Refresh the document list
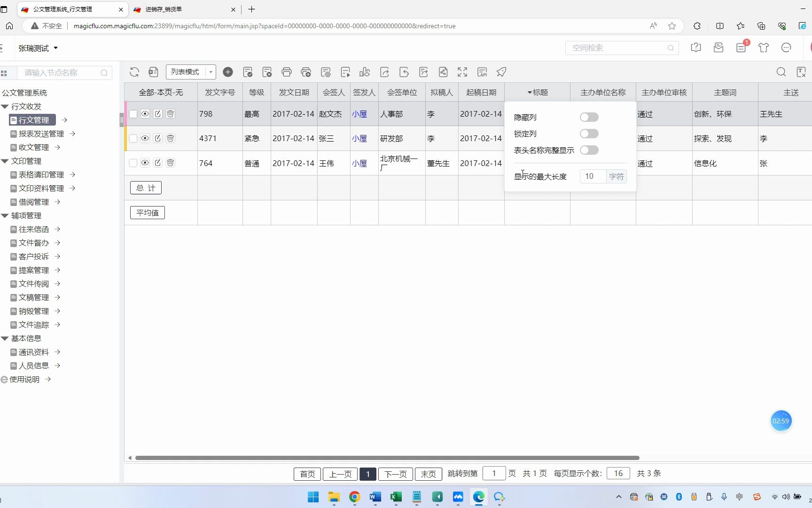The width and height of the screenshot is (812, 508). [x=134, y=71]
